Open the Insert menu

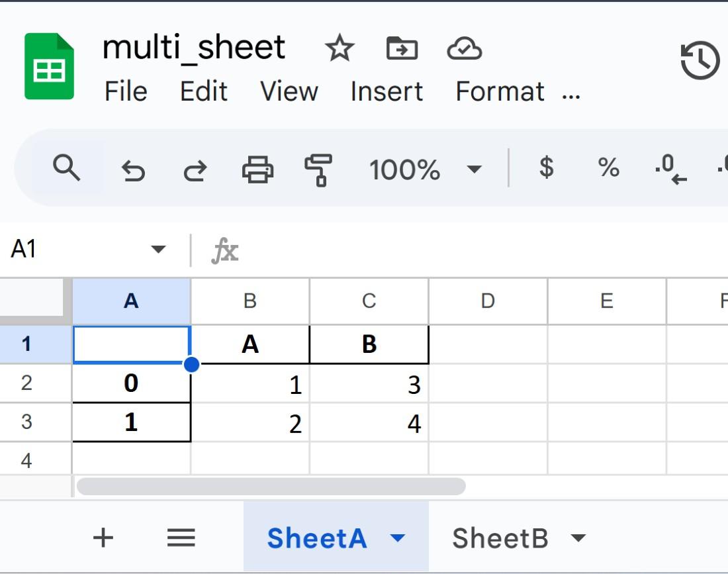coord(387,91)
